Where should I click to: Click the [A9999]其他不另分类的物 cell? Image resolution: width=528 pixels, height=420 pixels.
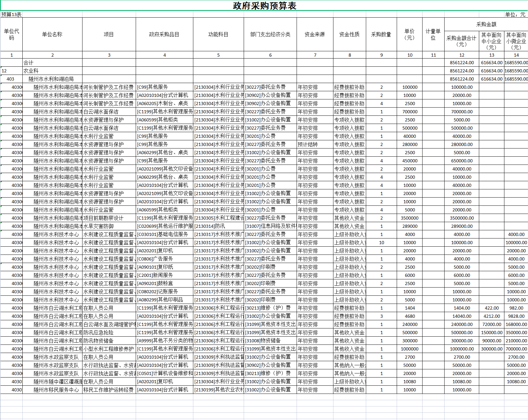tap(164, 341)
